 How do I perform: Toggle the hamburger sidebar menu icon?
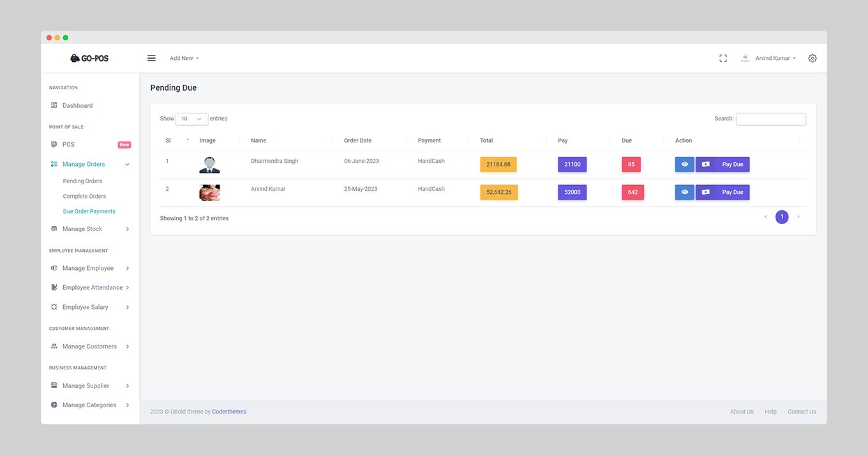tap(151, 58)
